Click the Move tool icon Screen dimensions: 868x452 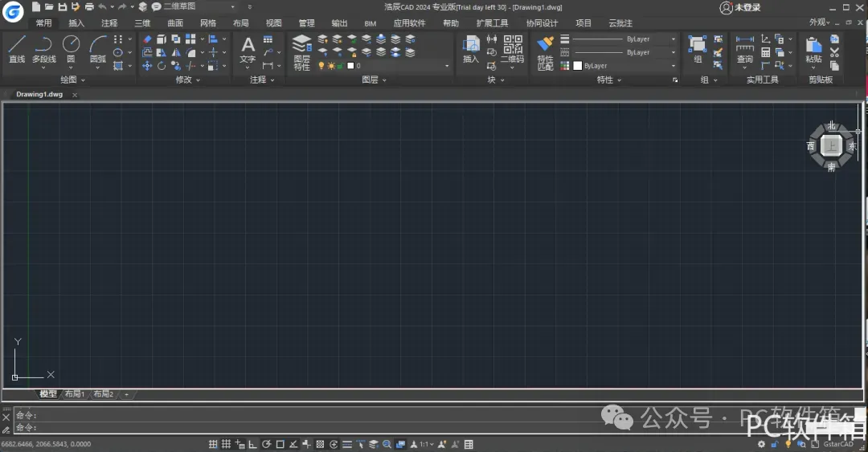tap(147, 66)
